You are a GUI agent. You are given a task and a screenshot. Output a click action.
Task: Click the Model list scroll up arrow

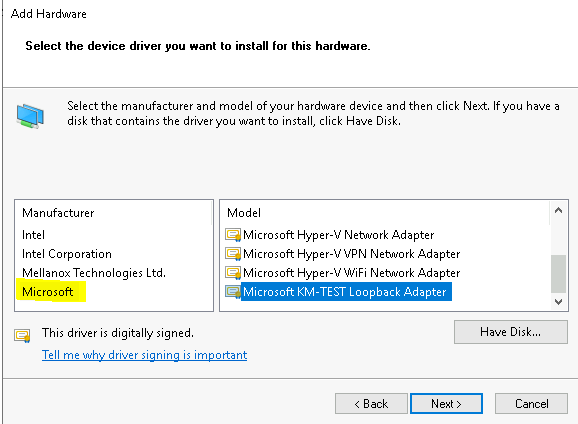[x=558, y=211]
